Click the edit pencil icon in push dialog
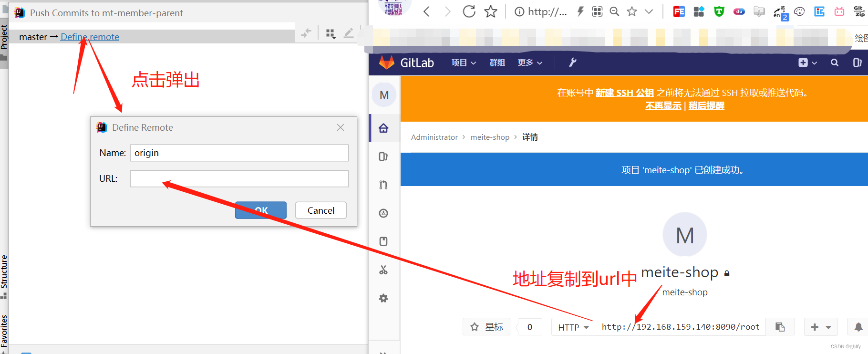The height and width of the screenshot is (354, 868). point(349,33)
